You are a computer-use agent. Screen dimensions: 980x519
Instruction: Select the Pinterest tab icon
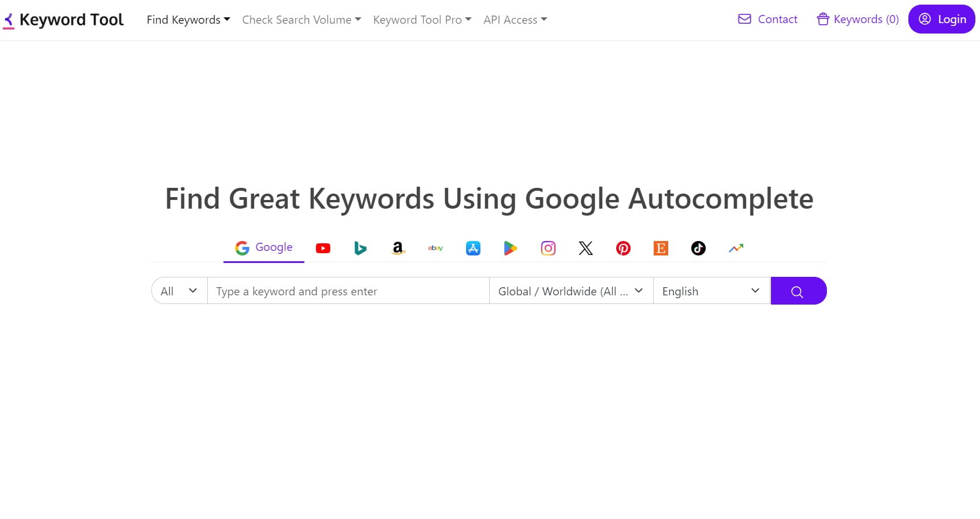coord(623,248)
